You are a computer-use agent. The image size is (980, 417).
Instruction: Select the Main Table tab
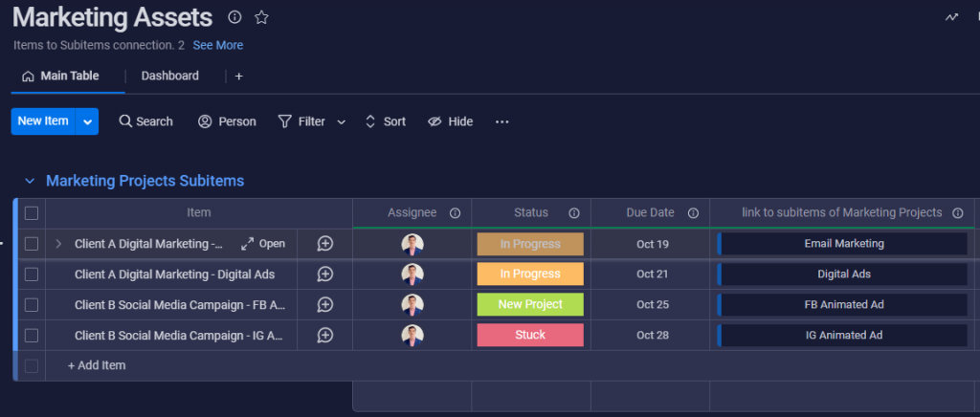pyautogui.click(x=61, y=77)
